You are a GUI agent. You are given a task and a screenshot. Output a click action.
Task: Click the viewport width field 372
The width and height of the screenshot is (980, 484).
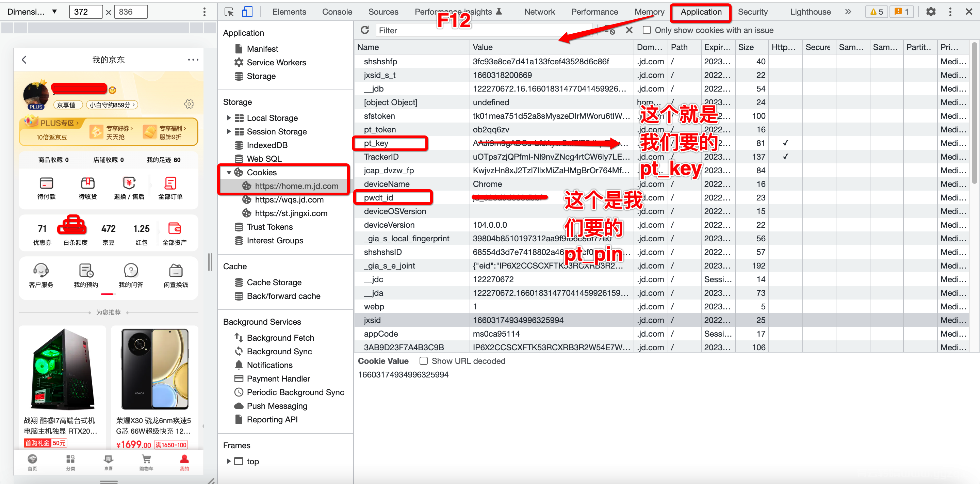click(x=86, y=12)
